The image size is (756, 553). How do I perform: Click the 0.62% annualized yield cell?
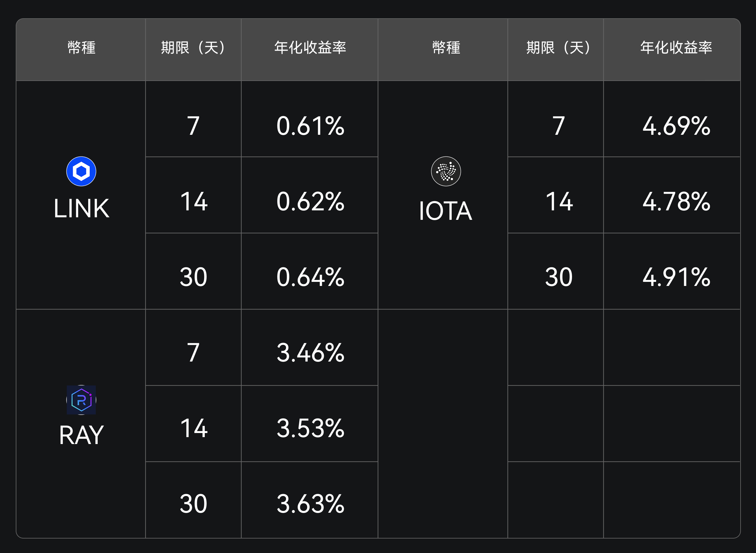(x=310, y=202)
